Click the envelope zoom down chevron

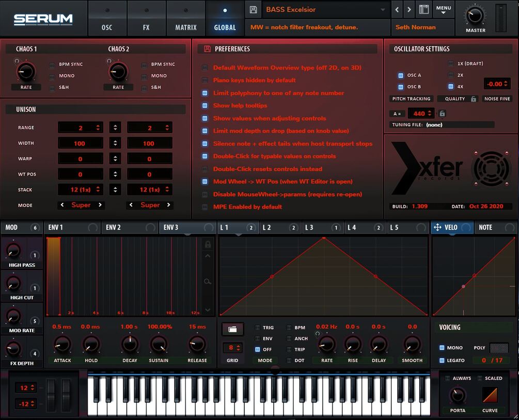pos(208,310)
